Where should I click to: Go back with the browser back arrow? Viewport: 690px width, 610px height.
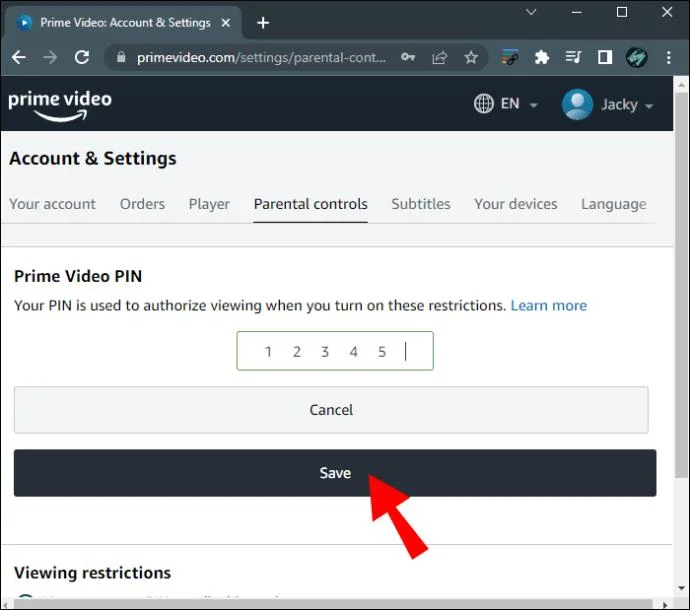(19, 57)
